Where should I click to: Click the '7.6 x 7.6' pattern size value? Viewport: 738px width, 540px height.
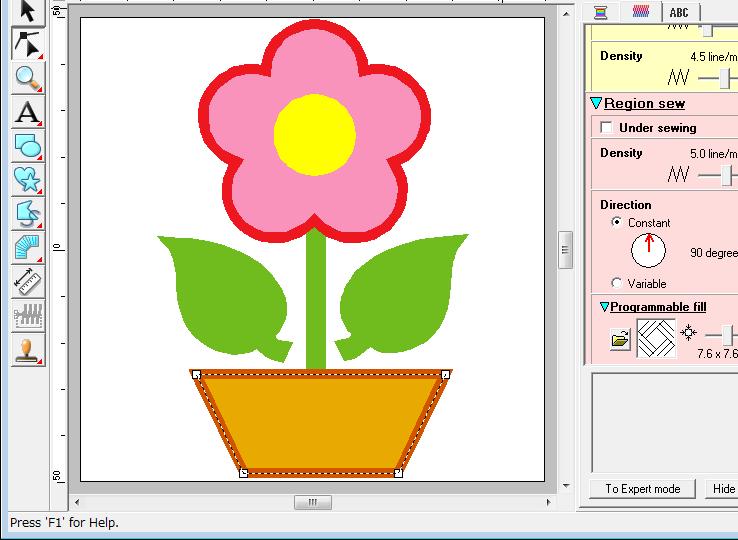click(717, 353)
